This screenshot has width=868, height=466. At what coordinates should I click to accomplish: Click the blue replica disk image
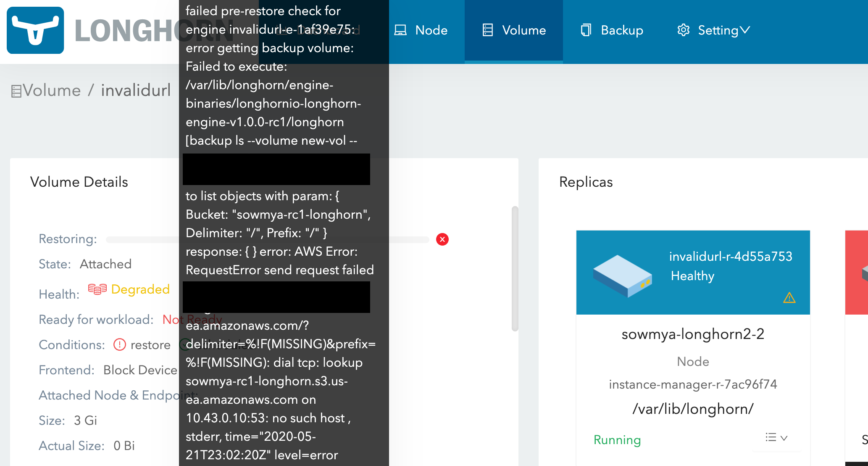click(x=622, y=276)
